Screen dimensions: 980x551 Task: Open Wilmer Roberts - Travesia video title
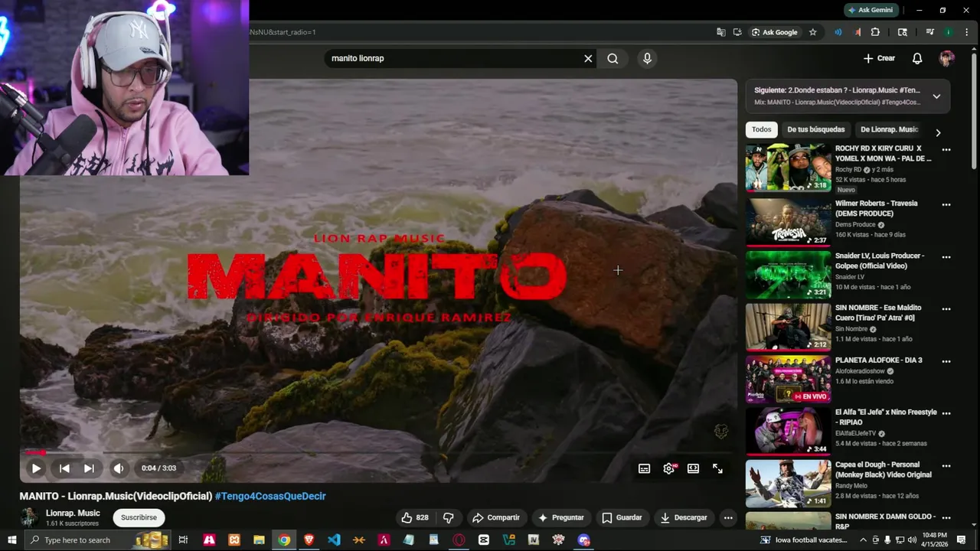click(x=877, y=208)
